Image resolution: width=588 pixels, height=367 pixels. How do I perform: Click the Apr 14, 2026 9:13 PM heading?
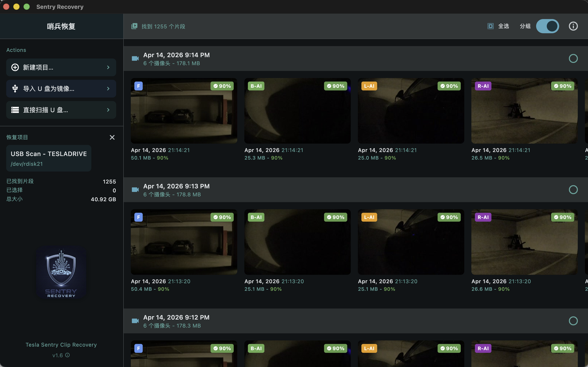pos(176,186)
